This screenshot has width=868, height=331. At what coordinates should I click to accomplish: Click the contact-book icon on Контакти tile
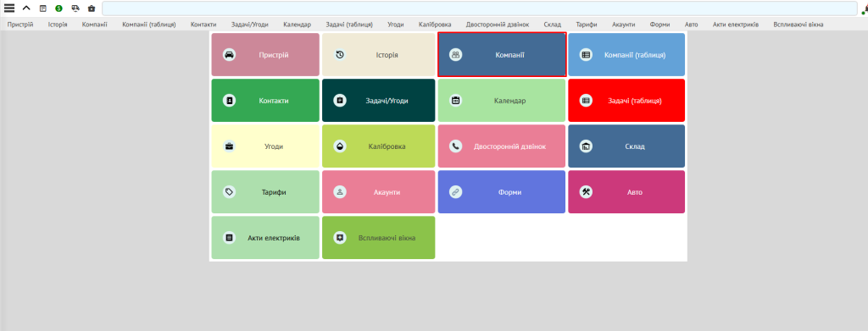[229, 101]
